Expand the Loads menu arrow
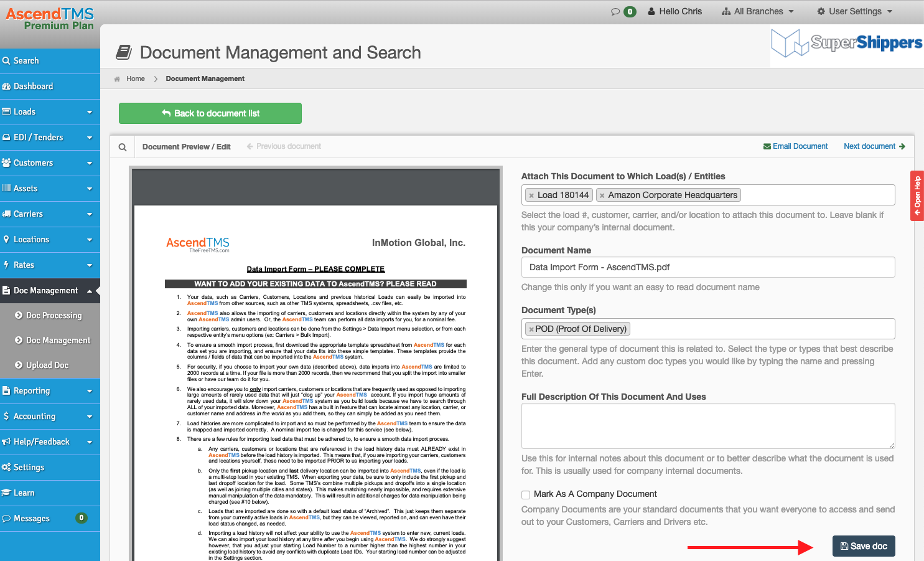 pyautogui.click(x=90, y=112)
